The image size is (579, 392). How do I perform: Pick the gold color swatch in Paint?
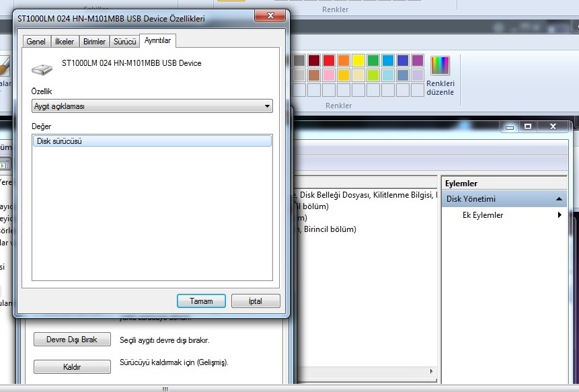344,75
